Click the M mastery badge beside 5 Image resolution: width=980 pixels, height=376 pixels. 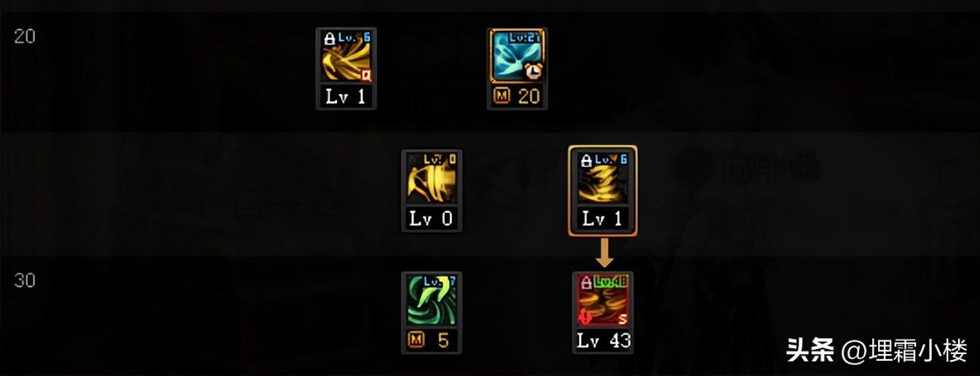[416, 340]
